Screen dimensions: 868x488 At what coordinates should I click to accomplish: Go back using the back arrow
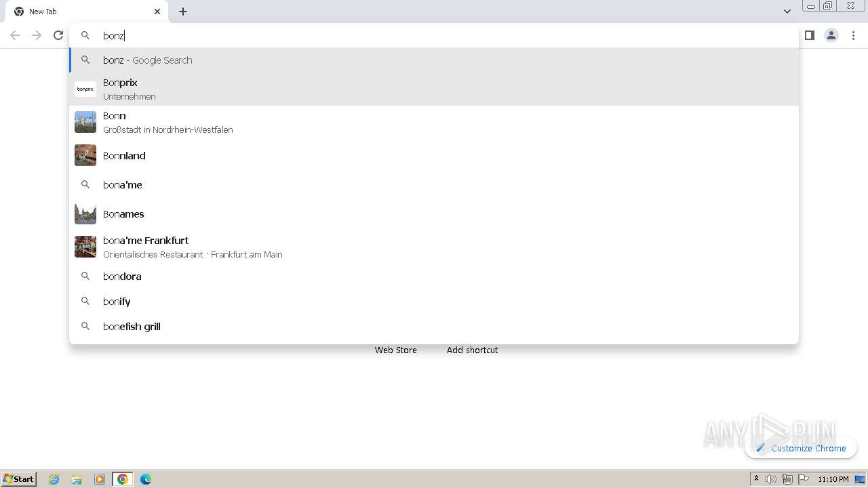point(15,35)
